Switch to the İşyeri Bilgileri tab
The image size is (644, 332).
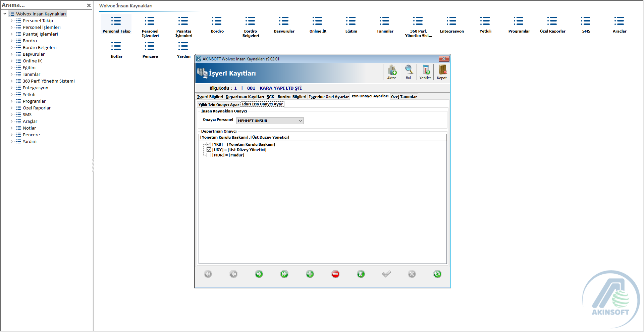point(210,97)
